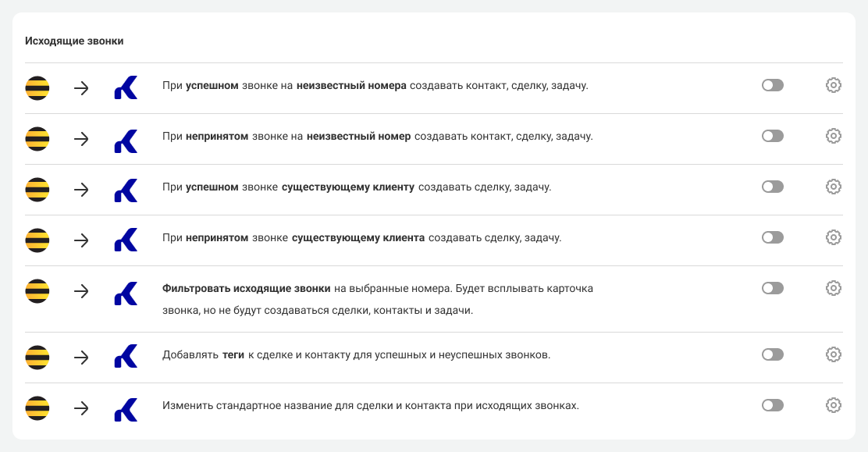868x452 pixels.
Task: Click the blue K logo in the tags row
Action: point(126,356)
